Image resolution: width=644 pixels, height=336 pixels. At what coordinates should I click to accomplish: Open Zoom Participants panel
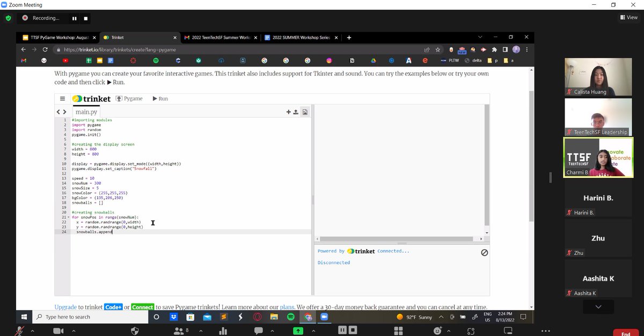click(181, 331)
